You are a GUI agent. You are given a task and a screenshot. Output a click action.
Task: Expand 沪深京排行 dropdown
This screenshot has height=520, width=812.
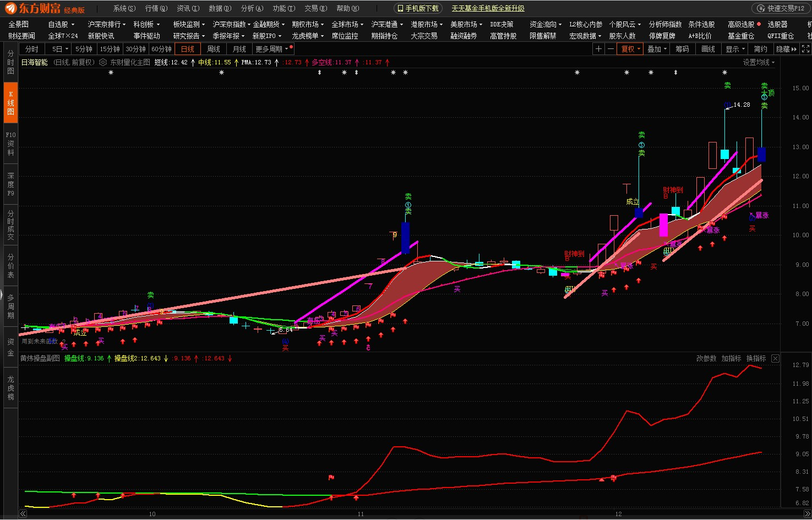[x=107, y=24]
